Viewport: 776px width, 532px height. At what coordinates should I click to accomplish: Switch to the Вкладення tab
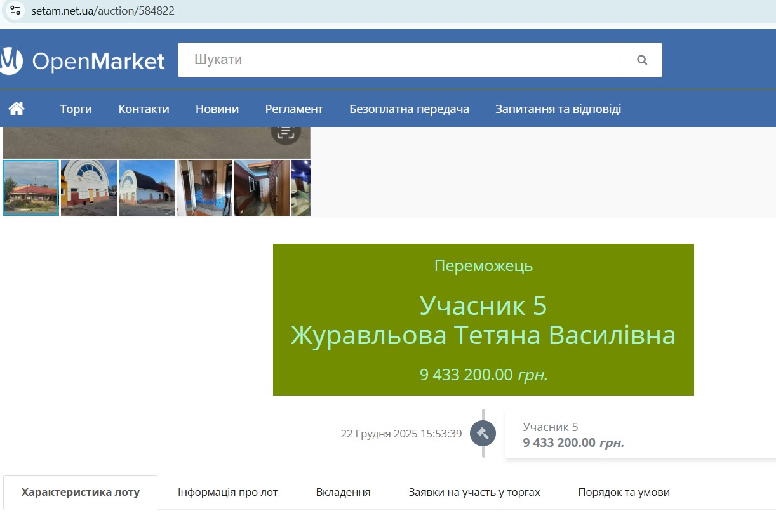click(343, 493)
